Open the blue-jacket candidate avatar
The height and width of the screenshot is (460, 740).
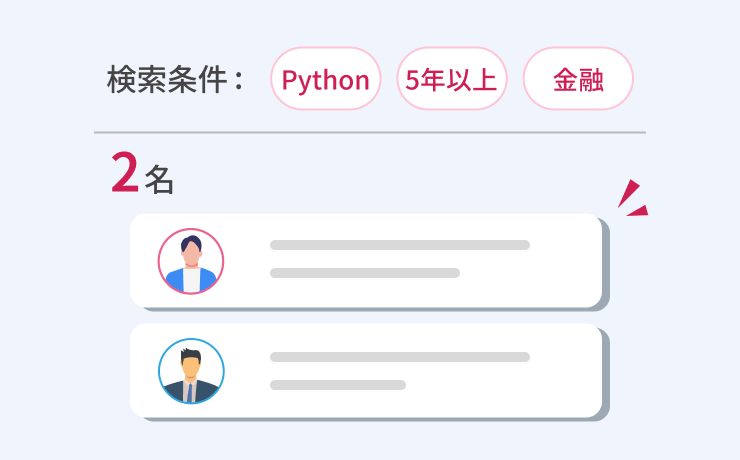pyautogui.click(x=191, y=262)
